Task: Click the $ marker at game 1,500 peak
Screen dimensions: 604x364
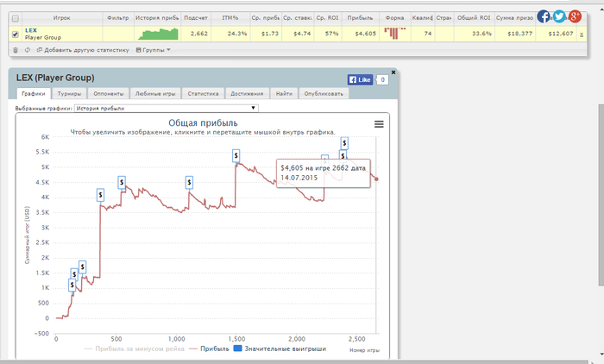Action: (236, 155)
